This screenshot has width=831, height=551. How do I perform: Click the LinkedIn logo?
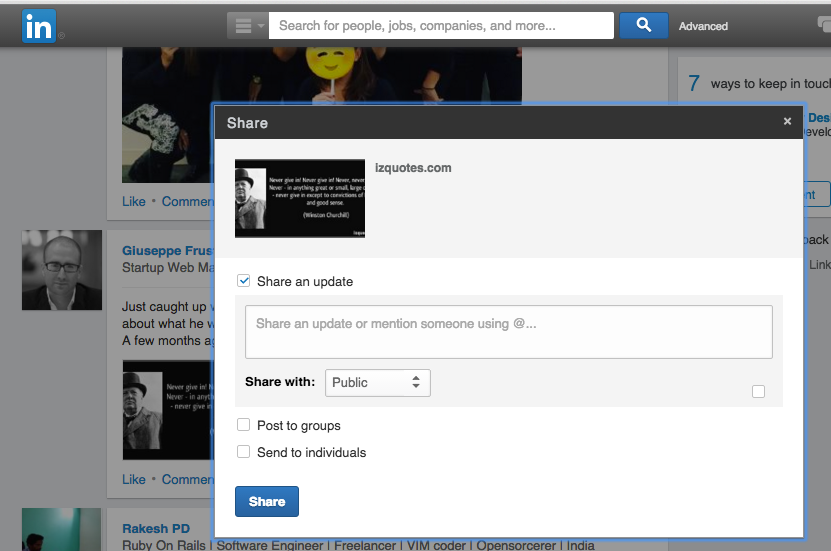click(x=38, y=27)
